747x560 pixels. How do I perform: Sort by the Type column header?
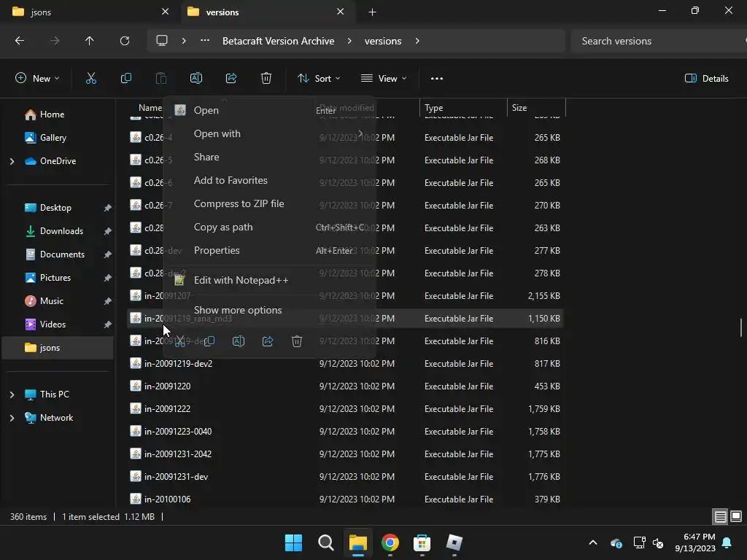(x=463, y=108)
